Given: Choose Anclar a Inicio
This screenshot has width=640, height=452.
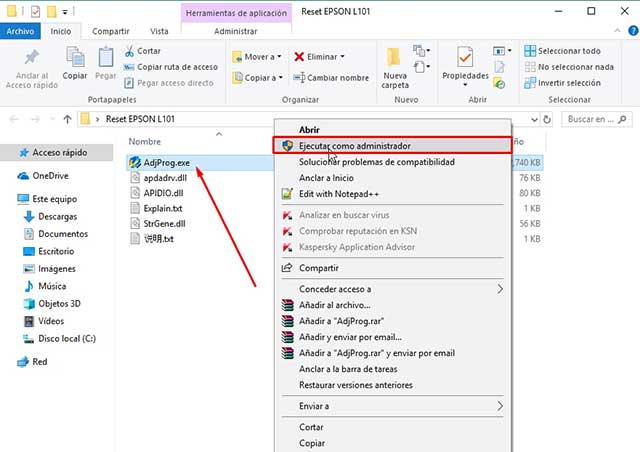Looking at the screenshot, I should [392, 178].
